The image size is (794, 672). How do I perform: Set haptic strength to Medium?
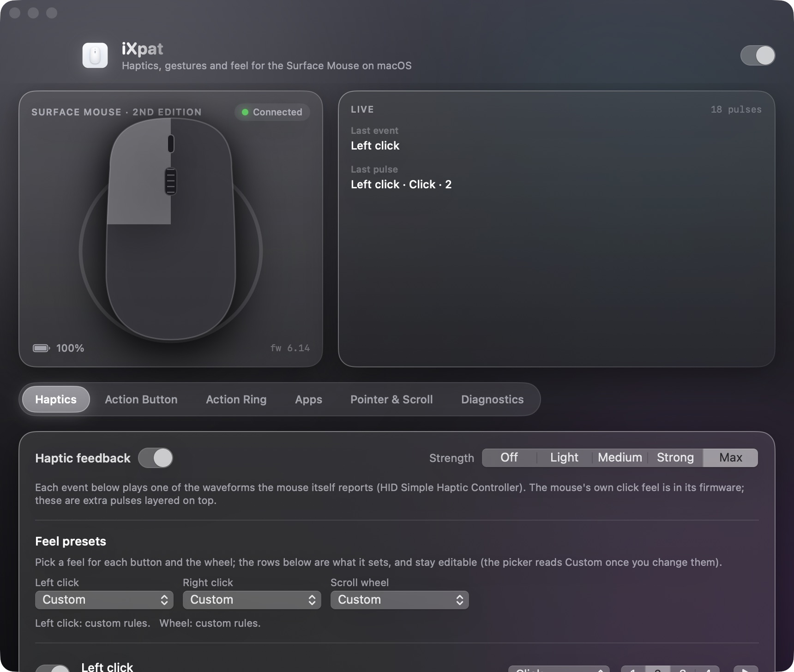tap(620, 458)
